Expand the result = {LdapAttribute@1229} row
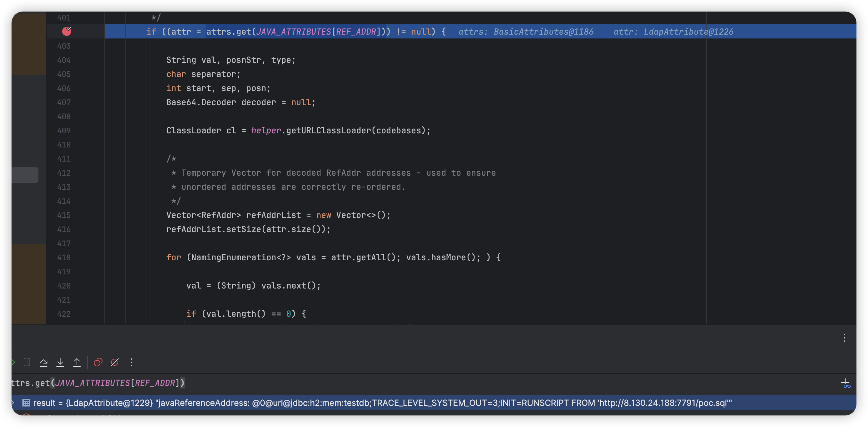 point(12,403)
